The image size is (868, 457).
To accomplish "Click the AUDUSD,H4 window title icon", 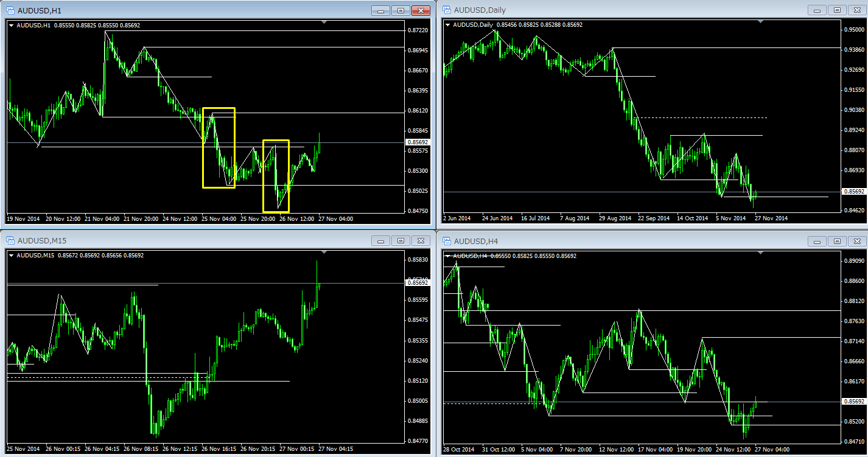I will (447, 241).
